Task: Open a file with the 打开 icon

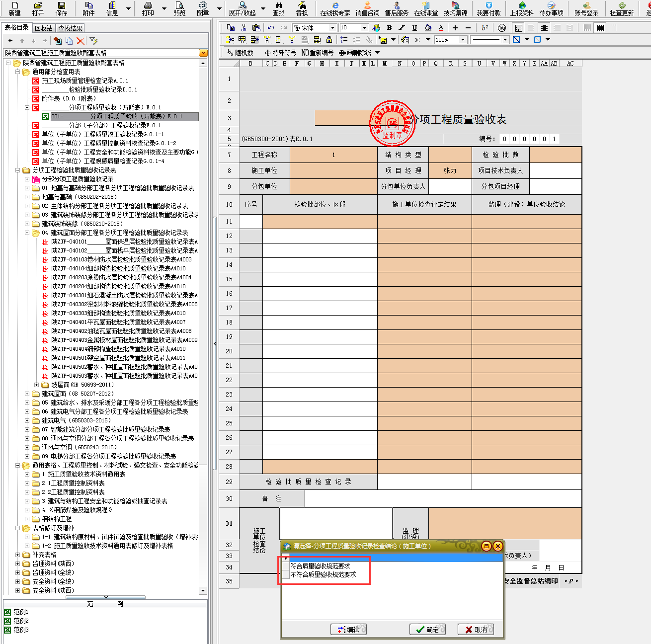Action: point(38,8)
